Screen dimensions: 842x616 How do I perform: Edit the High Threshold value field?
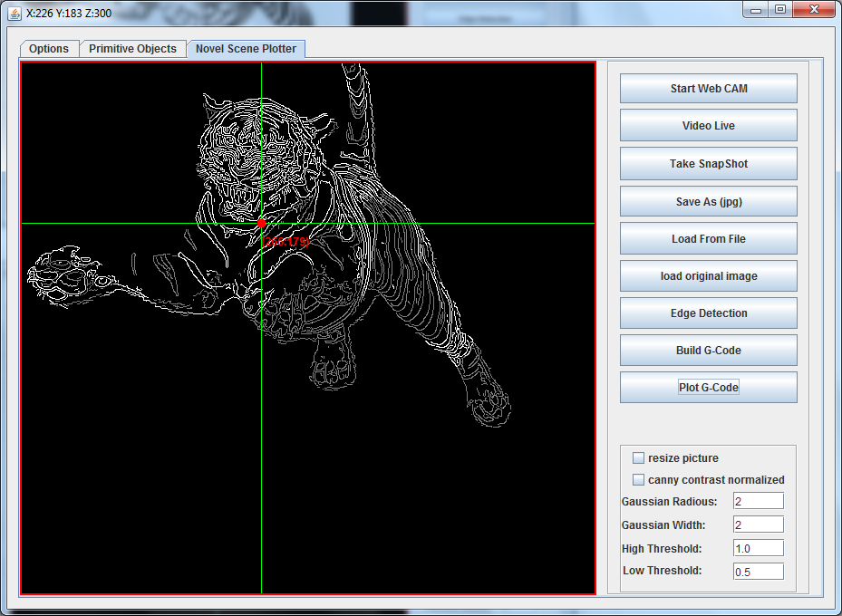point(759,548)
